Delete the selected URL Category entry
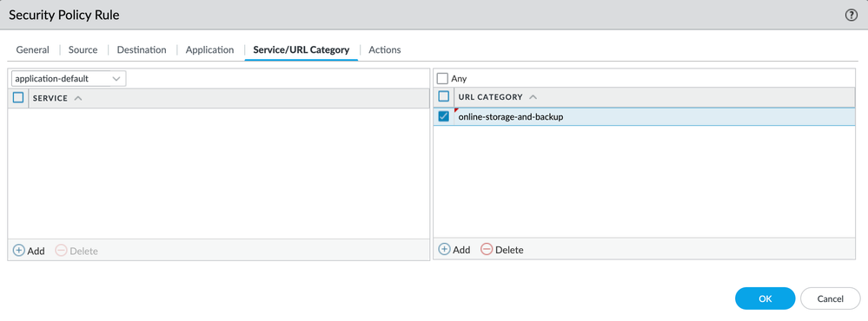Screen dimensions: 868x321 click(x=501, y=250)
